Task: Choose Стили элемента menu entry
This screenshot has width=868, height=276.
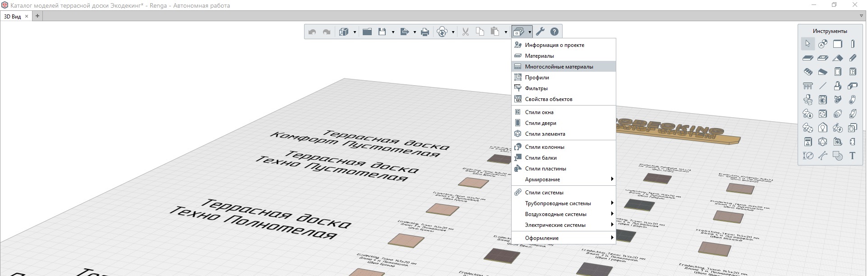Action: point(564,134)
